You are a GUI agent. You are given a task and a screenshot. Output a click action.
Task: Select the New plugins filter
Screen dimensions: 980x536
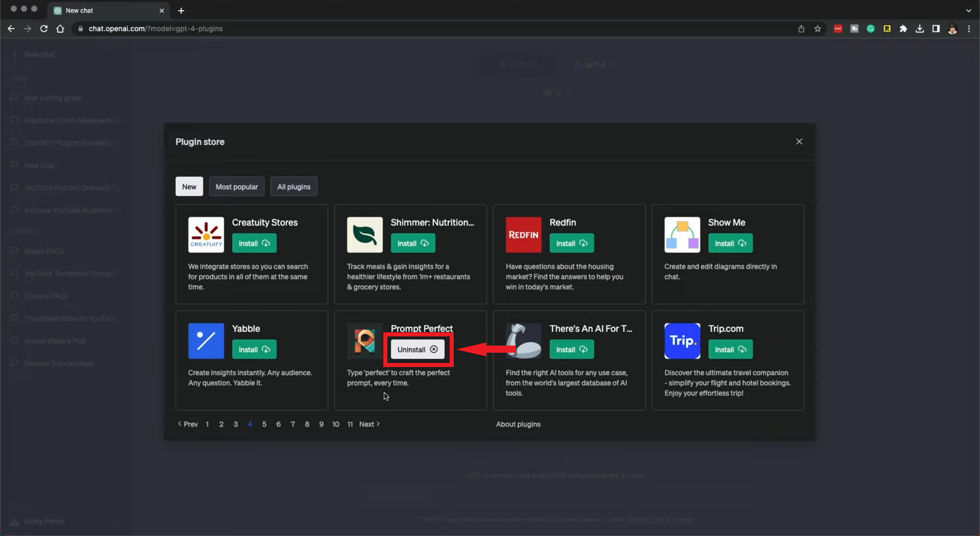pos(189,187)
